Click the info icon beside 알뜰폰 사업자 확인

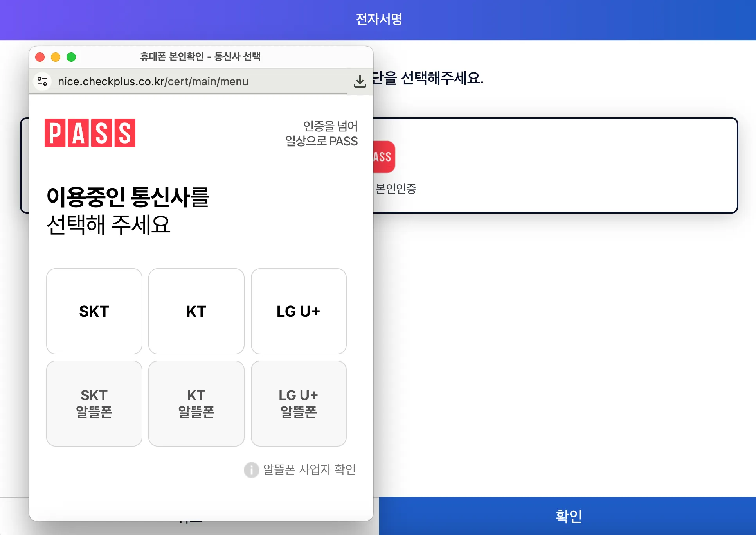tap(251, 470)
